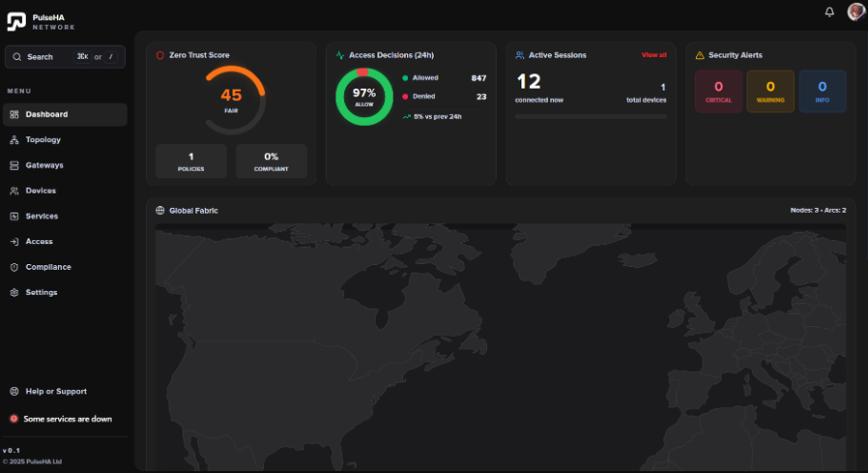
Task: Open Help or Support
Action: pos(56,392)
